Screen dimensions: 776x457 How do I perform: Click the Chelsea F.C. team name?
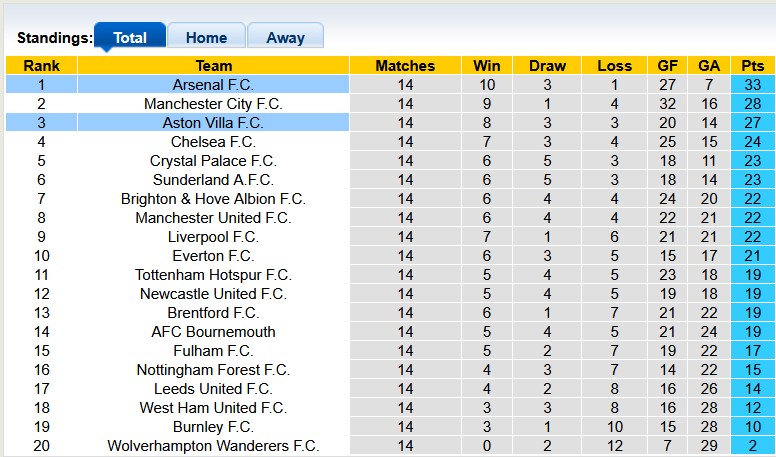point(213,142)
